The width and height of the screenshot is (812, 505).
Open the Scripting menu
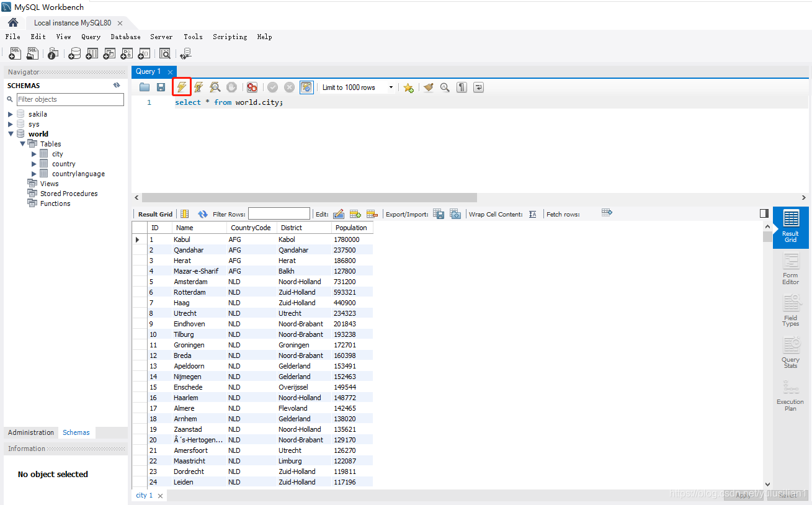(230, 37)
